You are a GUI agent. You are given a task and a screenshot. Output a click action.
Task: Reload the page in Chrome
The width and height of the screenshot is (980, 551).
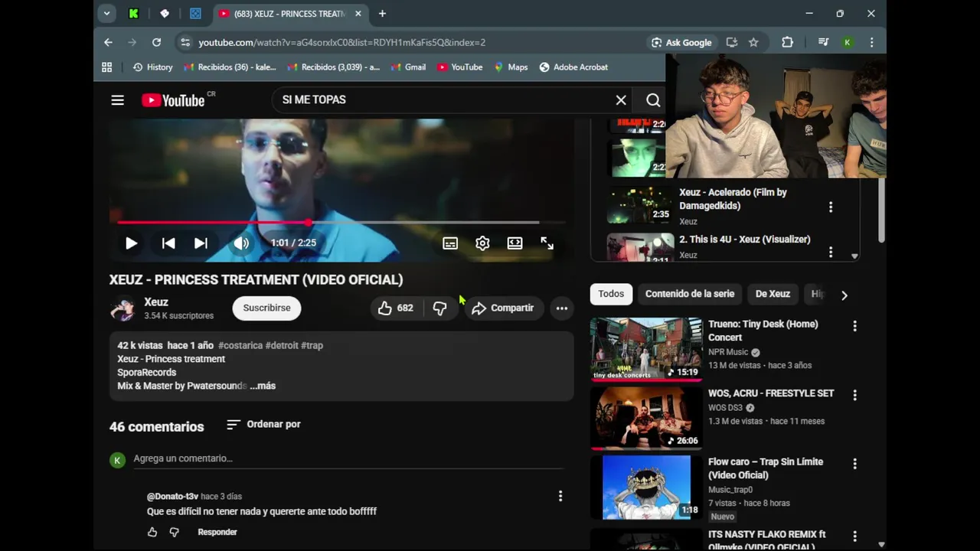tap(156, 42)
